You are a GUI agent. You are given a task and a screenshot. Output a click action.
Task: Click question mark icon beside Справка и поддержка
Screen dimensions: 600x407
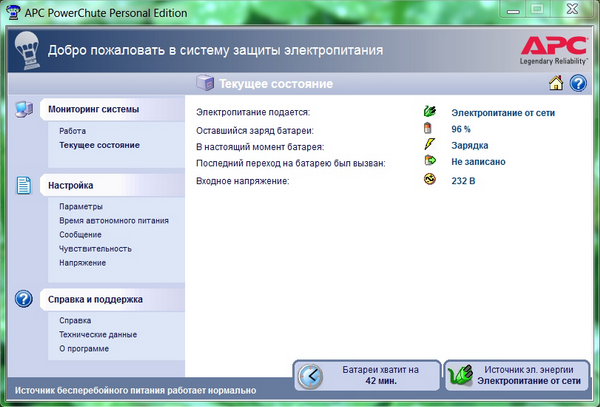[x=24, y=299]
